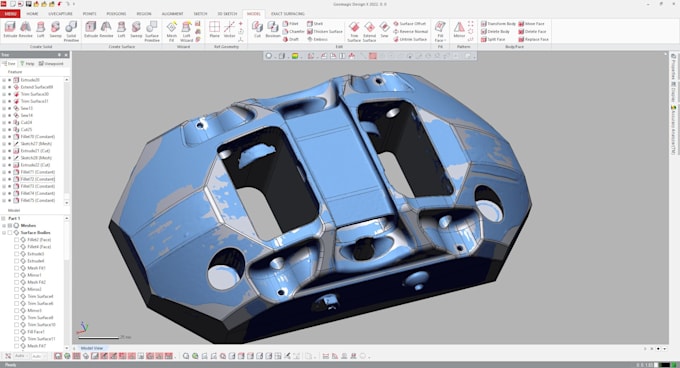Select the Surface Offset tool
This screenshot has height=368, width=680.
point(410,24)
